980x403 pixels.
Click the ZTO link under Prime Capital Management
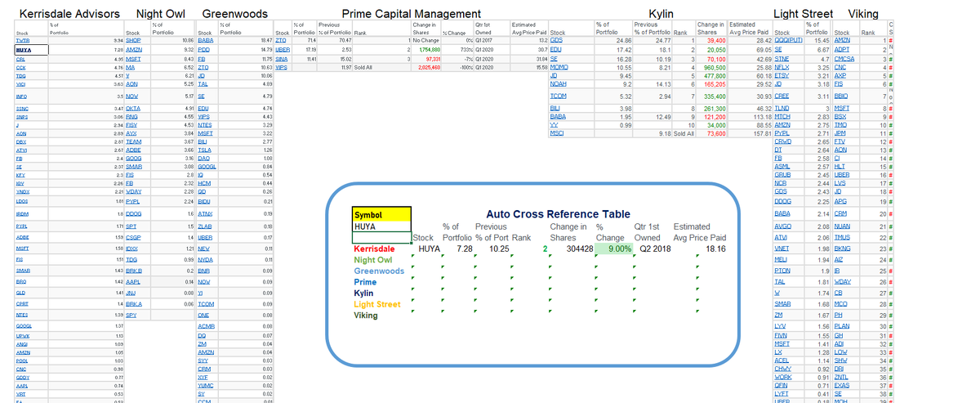click(x=280, y=40)
